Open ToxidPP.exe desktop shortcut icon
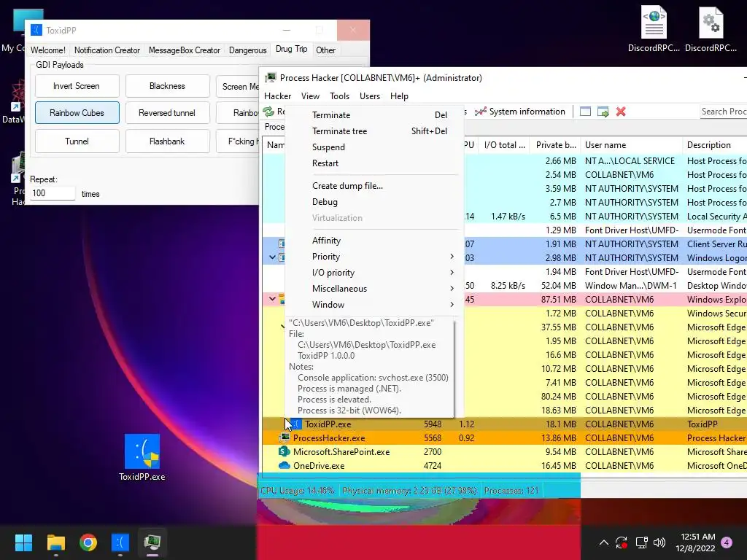 click(142, 451)
